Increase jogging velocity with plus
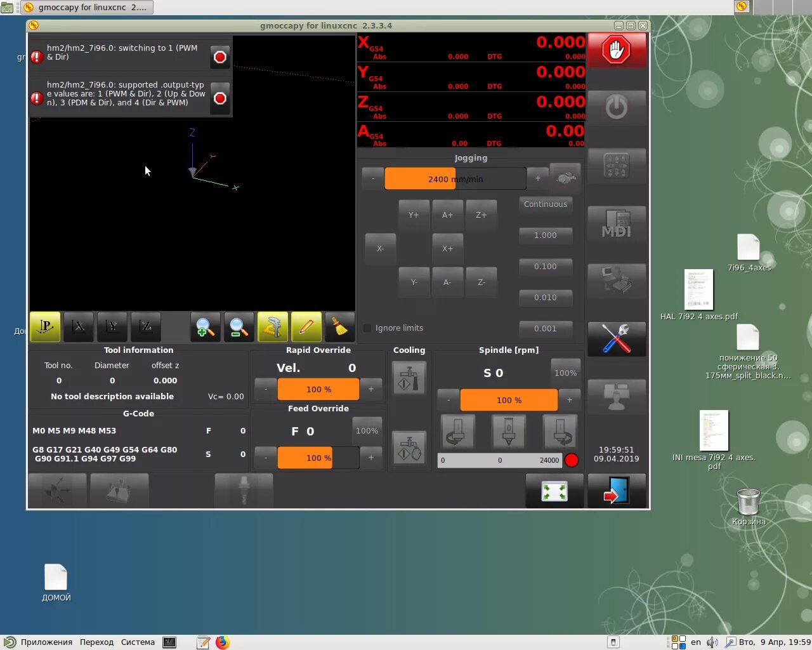This screenshot has width=812, height=650. (538, 178)
